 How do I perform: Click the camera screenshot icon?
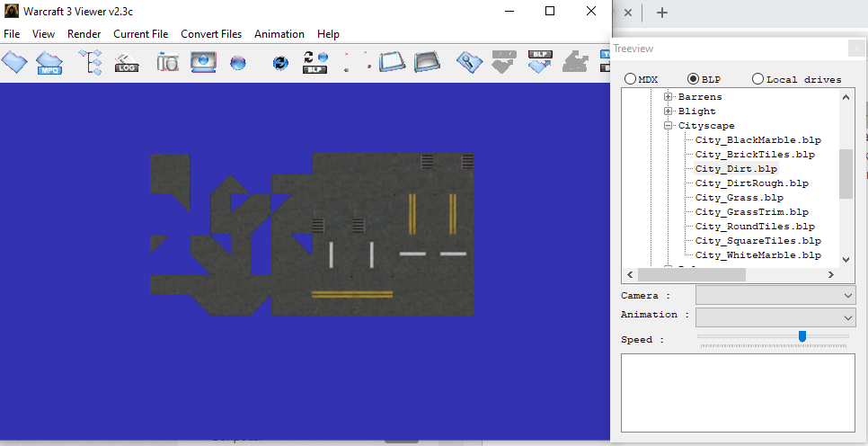[167, 62]
